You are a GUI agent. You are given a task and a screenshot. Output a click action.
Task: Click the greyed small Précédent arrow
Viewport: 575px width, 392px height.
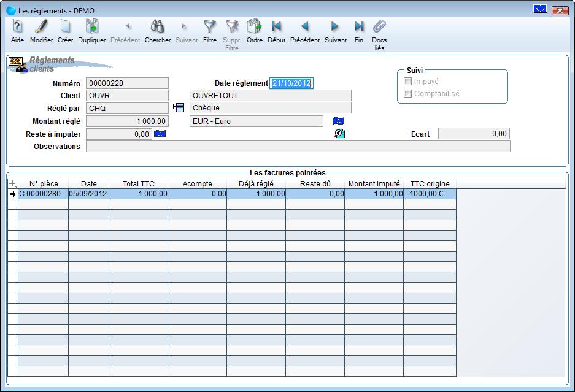point(128,26)
